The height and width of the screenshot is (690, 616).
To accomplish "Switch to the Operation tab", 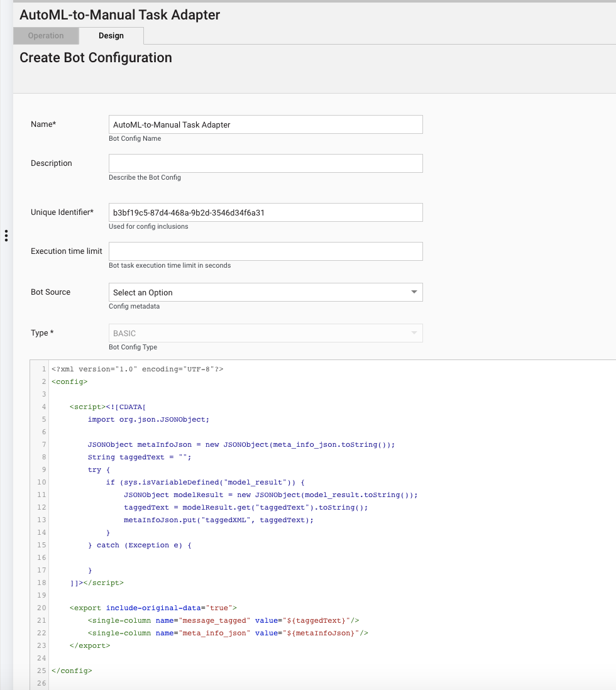I will [x=46, y=36].
